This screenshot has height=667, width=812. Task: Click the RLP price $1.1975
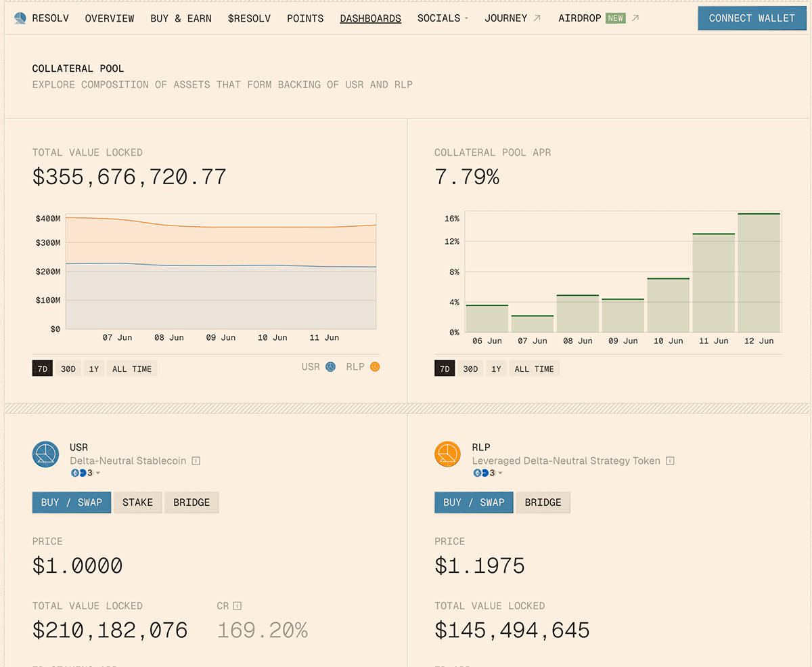click(x=480, y=566)
